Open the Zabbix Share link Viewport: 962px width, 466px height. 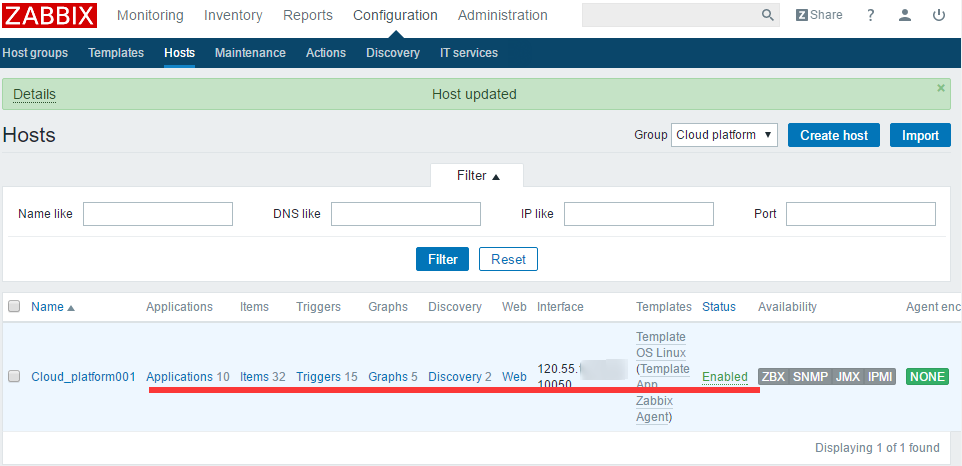coord(819,15)
